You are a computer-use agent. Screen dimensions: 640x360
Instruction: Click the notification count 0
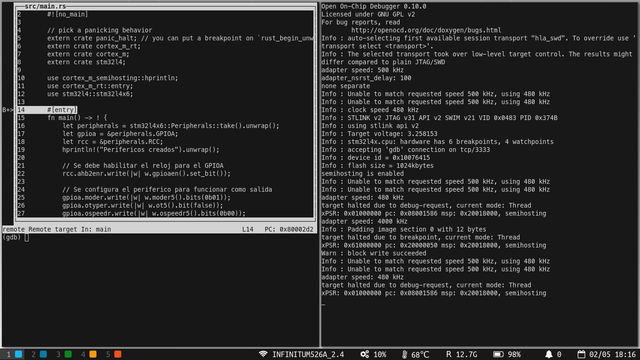click(x=559, y=354)
